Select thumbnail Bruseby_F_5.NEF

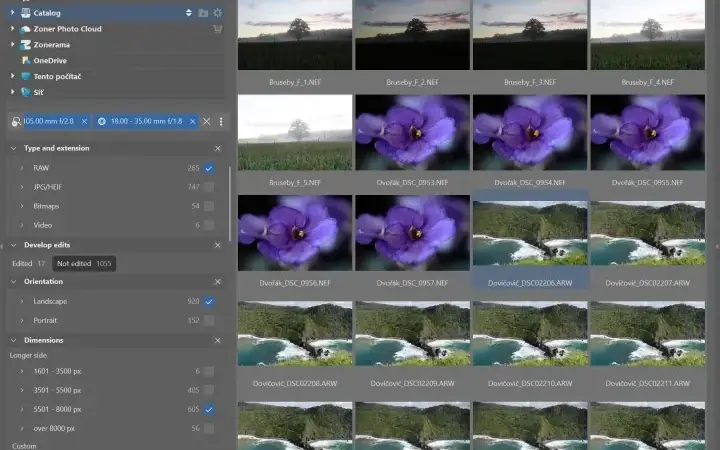[295, 133]
